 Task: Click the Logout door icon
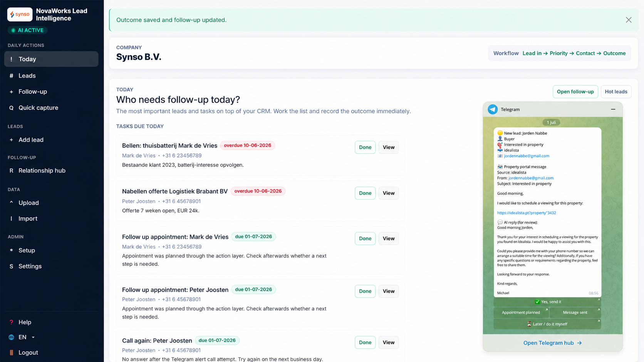pos(11,352)
